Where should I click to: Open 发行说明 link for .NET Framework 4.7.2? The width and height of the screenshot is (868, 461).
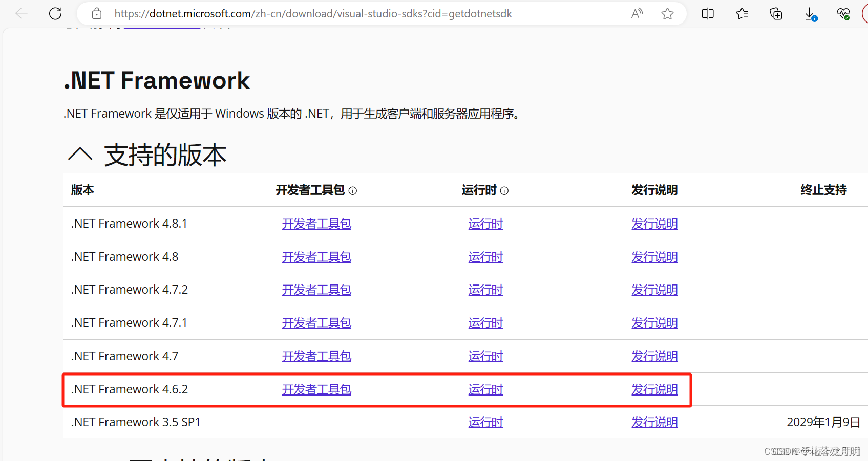pos(654,290)
